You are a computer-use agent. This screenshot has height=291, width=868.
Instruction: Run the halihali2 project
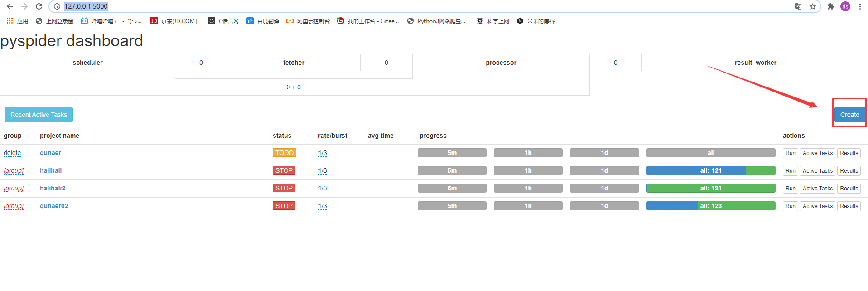pos(791,189)
